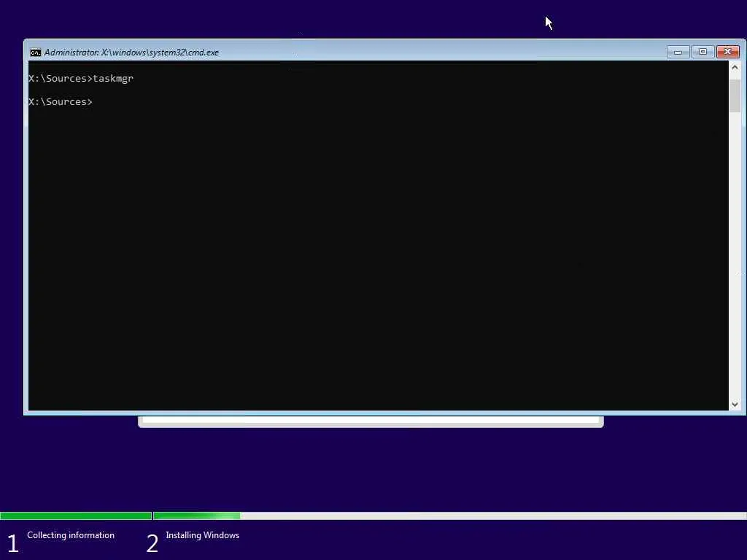This screenshot has height=560, width=747.
Task: Click the command prompt scrollbar down arrow
Action: click(x=735, y=404)
